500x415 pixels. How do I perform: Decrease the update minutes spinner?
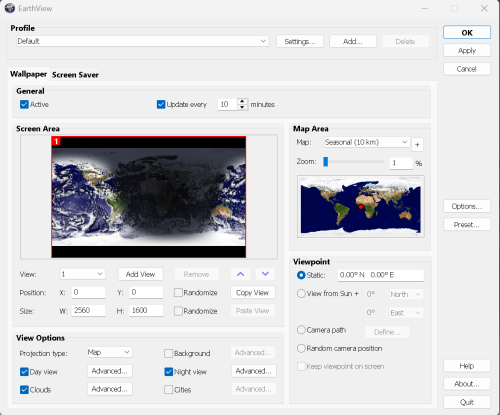[242, 107]
